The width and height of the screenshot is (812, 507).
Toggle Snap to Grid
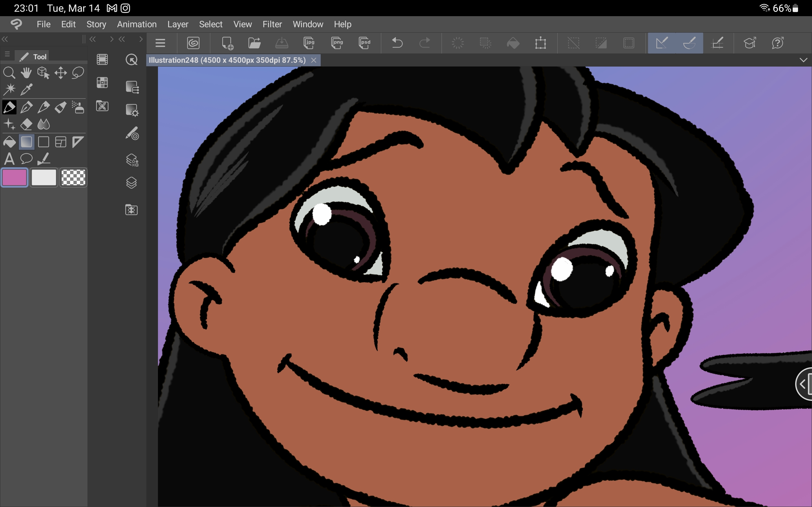point(717,43)
